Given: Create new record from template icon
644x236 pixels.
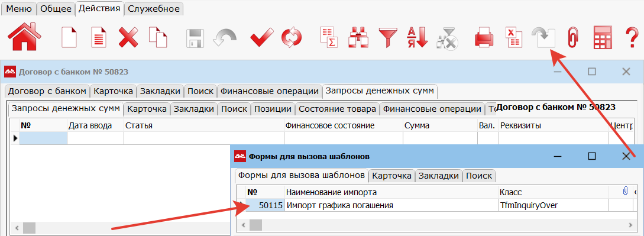Looking at the screenshot, I should tap(99, 37).
